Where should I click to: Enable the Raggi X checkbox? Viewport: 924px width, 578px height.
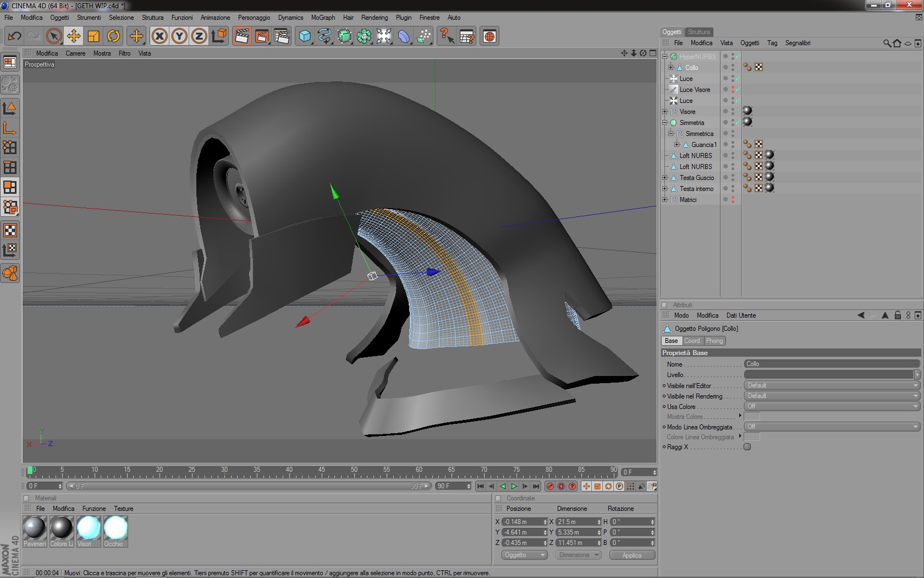click(747, 447)
